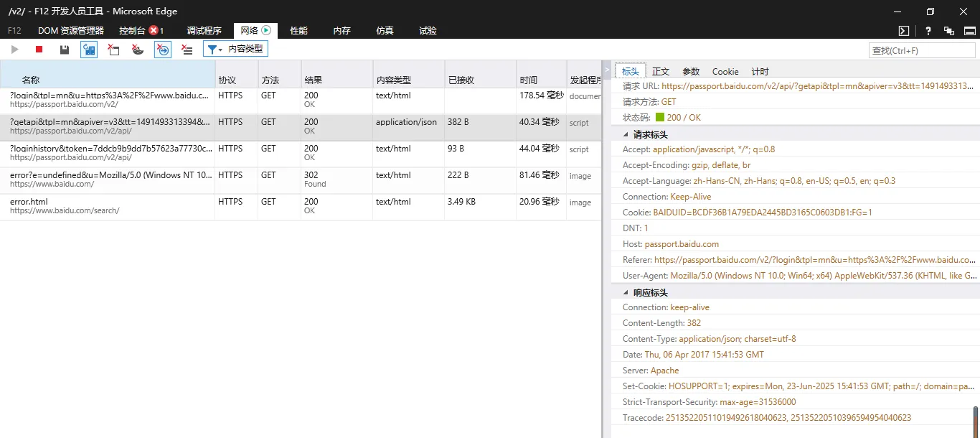
Task: Select the 标头 details tab
Action: coord(631,71)
